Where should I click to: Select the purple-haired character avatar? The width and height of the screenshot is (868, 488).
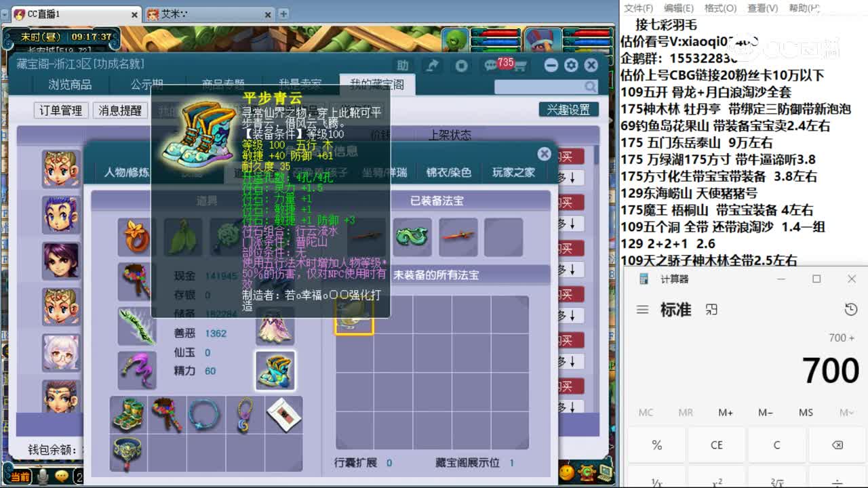click(x=61, y=261)
